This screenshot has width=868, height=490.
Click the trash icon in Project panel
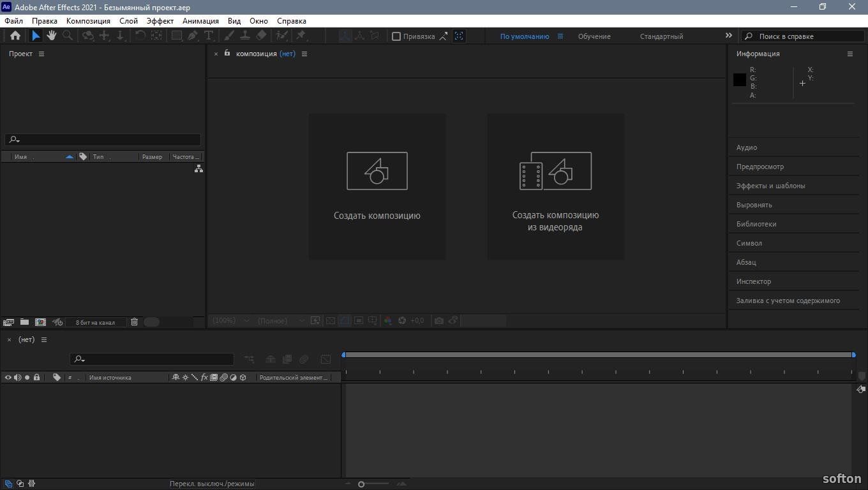(x=134, y=322)
